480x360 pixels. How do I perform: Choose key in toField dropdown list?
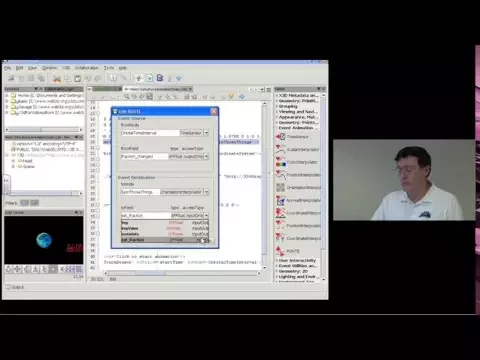coord(165,223)
